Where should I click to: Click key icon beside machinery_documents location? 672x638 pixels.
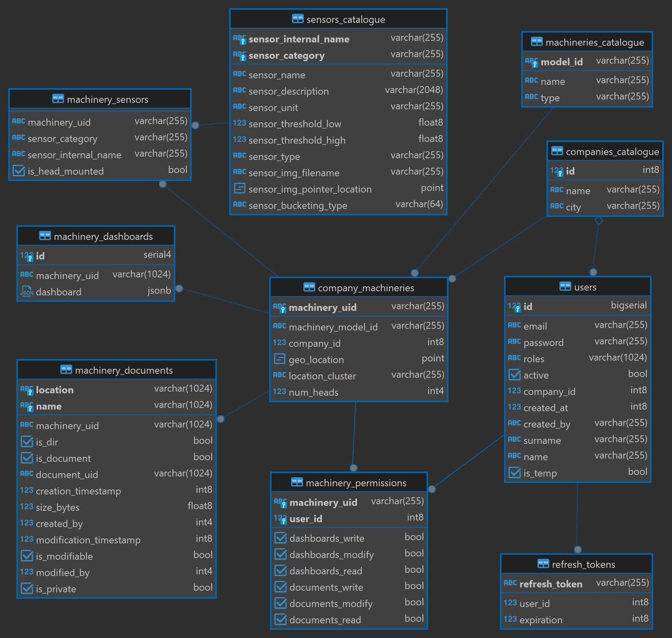(27, 390)
